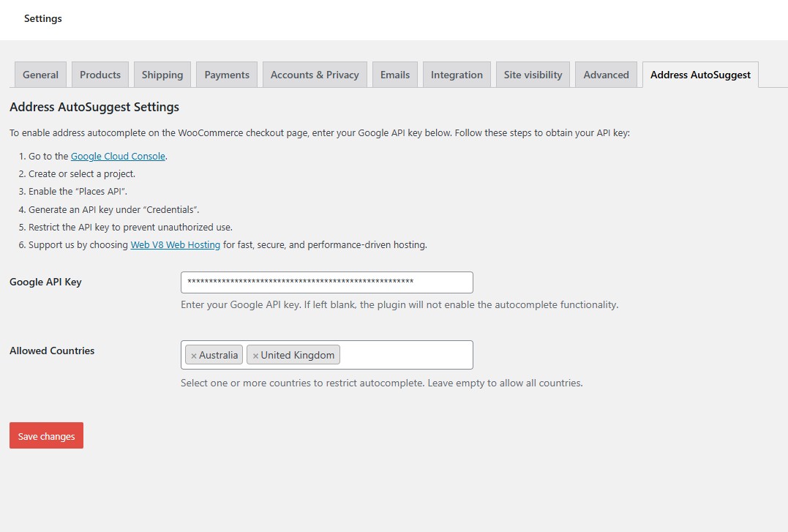The height and width of the screenshot is (532, 788).
Task: Open the Products tab
Action: click(100, 74)
